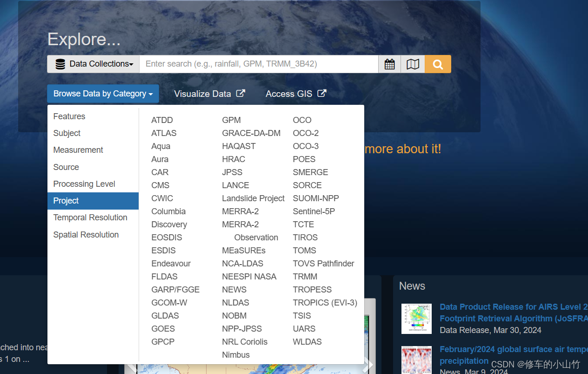Choose the GARP/FGGE project
This screenshot has width=588, height=374.
coord(175,290)
